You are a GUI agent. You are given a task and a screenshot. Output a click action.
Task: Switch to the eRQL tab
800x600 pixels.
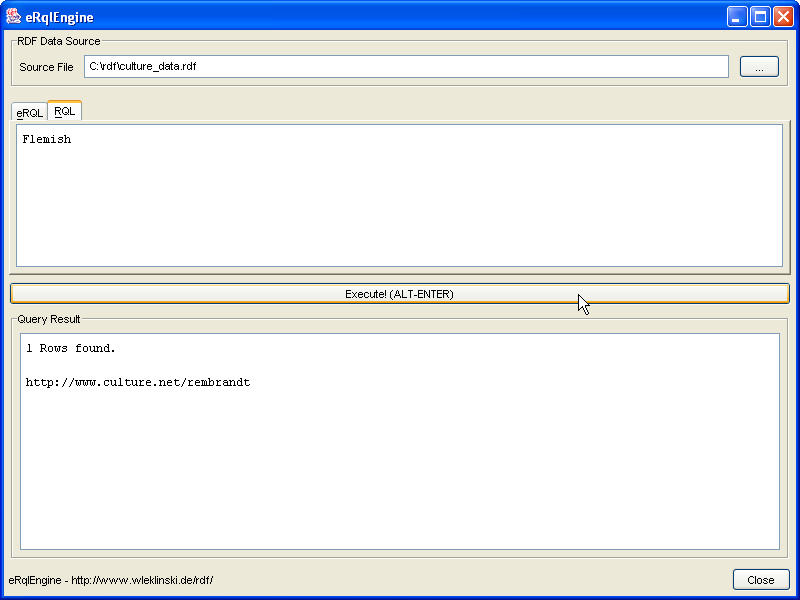click(29, 113)
